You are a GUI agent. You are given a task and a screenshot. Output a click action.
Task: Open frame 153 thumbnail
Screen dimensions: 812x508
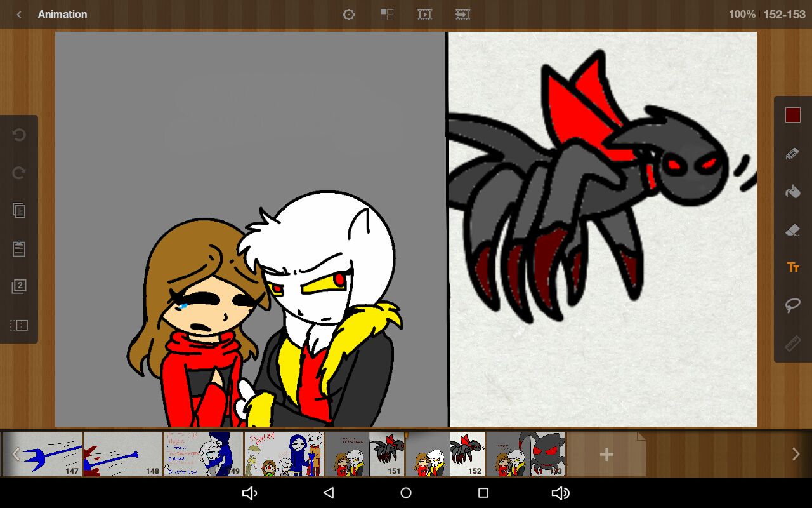pyautogui.click(x=526, y=454)
